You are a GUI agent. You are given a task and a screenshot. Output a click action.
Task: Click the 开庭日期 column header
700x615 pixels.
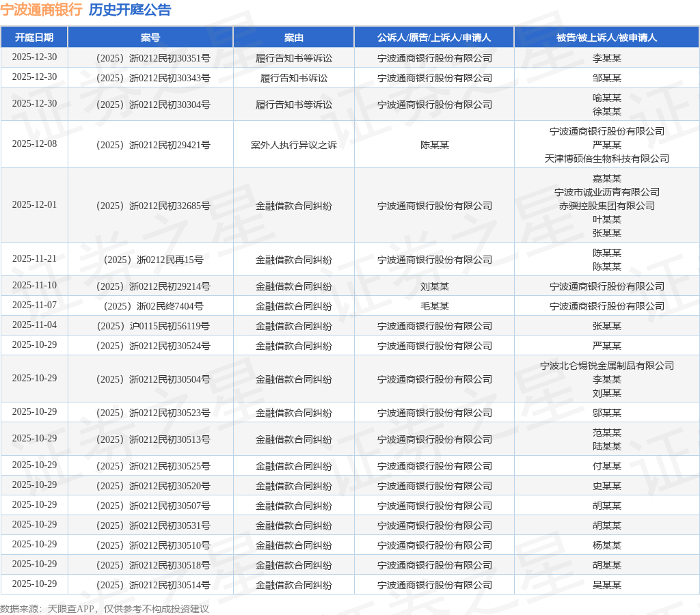point(34,38)
